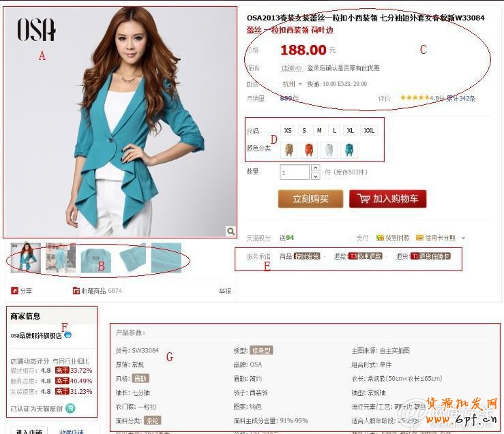
Task: Click the credit card installment icon
Action: [419, 238]
